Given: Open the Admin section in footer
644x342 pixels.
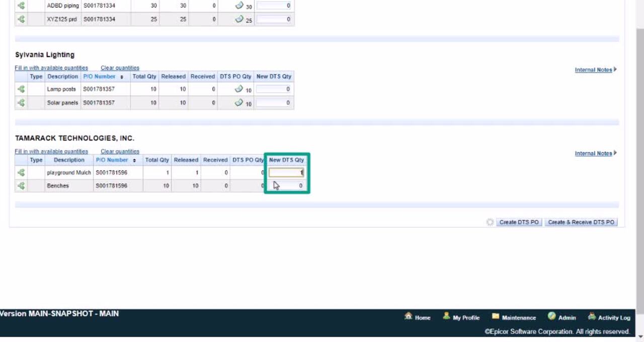Looking at the screenshot, I should tap(562, 317).
